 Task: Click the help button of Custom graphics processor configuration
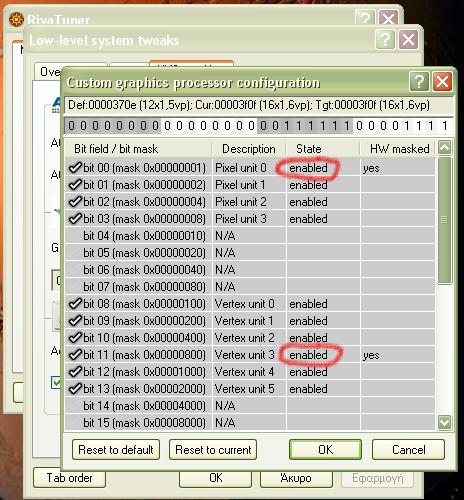[x=419, y=81]
